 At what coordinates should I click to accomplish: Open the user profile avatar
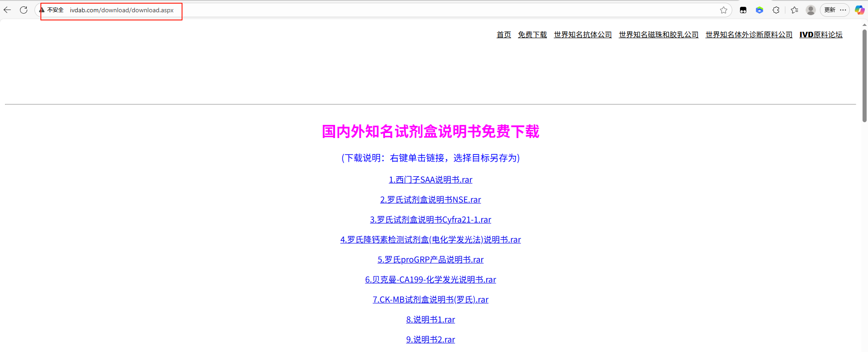[x=811, y=10]
